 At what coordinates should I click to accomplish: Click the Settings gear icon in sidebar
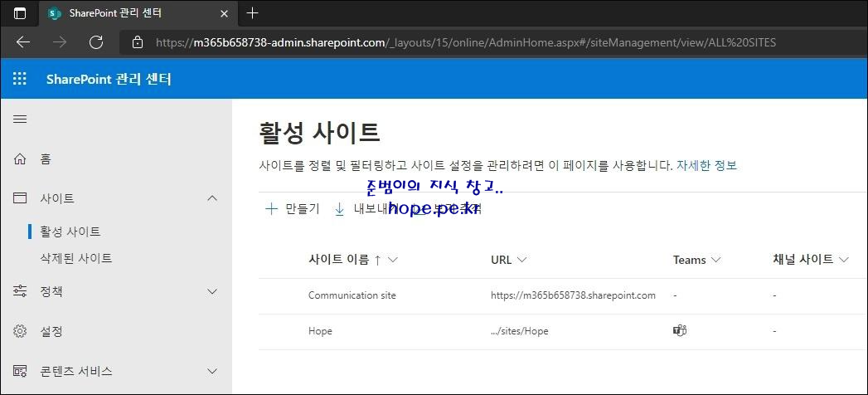(x=20, y=331)
